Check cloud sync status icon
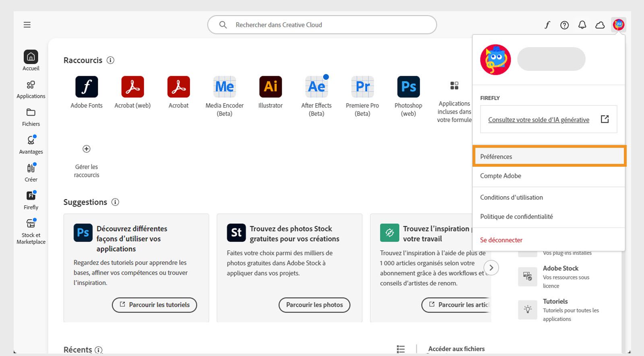The height and width of the screenshot is (356, 644). (x=600, y=25)
